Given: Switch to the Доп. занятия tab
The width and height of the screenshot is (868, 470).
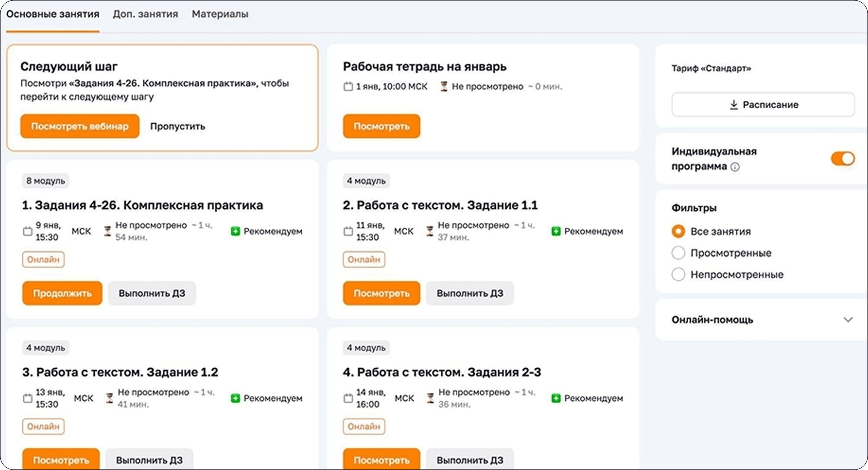Looking at the screenshot, I should pos(145,14).
